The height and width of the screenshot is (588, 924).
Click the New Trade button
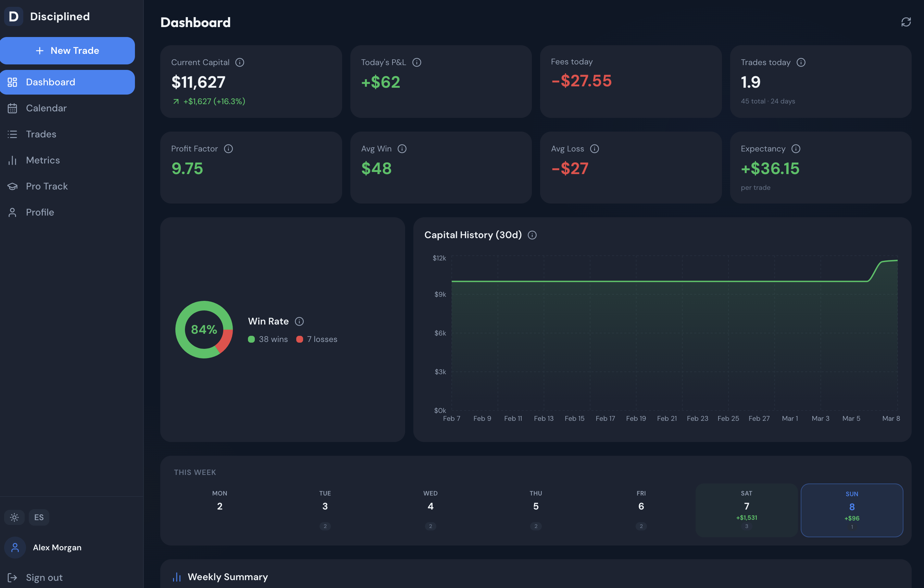tap(67, 50)
